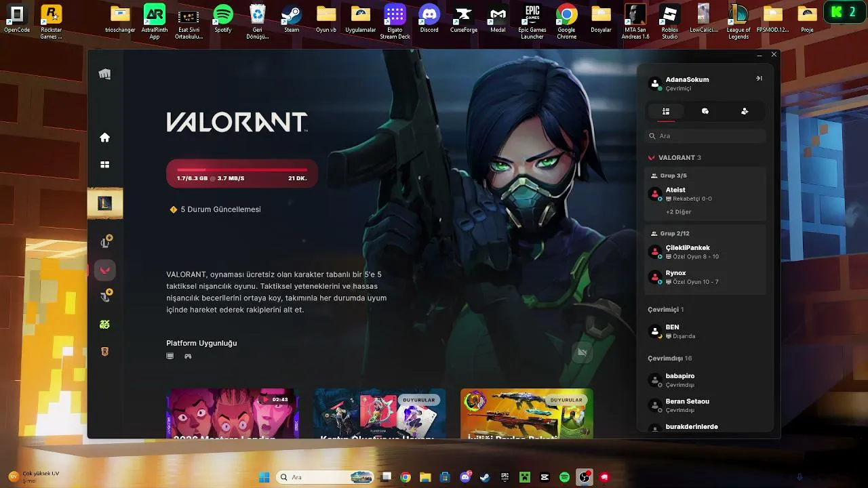
Task: Open the weapon bundle Duyurular card
Action: (x=527, y=413)
